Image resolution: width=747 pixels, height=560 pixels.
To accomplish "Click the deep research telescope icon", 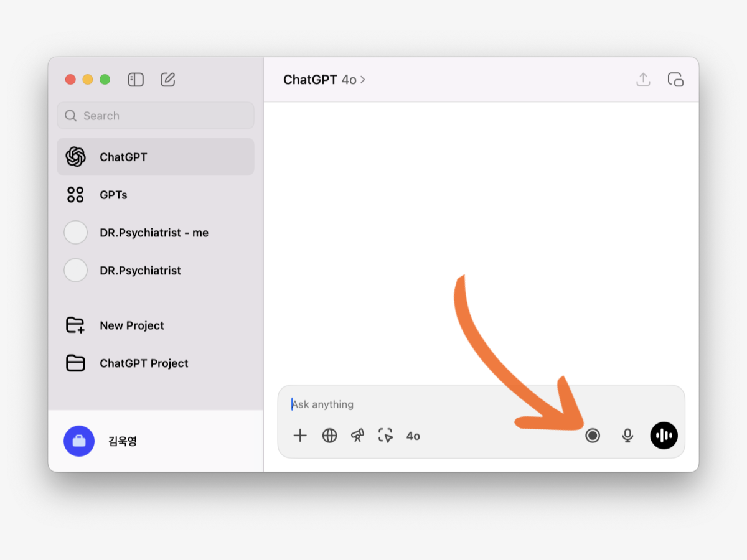I will [x=357, y=436].
